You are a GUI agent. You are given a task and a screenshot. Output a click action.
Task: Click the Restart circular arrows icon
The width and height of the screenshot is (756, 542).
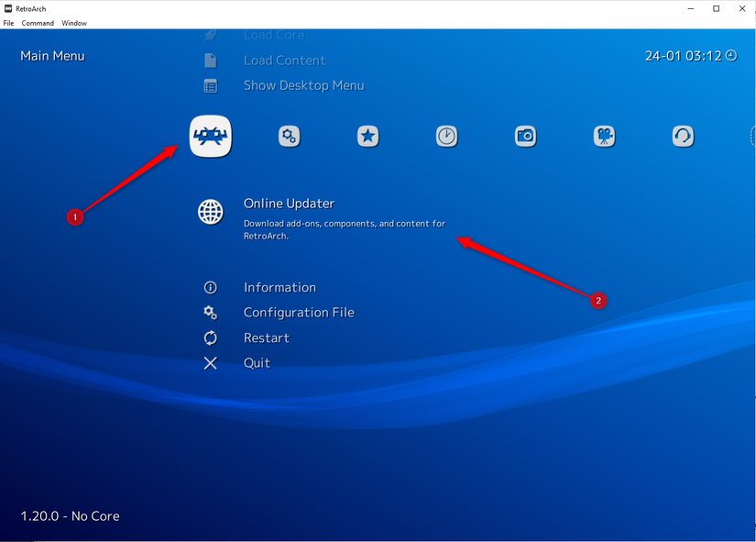[x=211, y=337]
